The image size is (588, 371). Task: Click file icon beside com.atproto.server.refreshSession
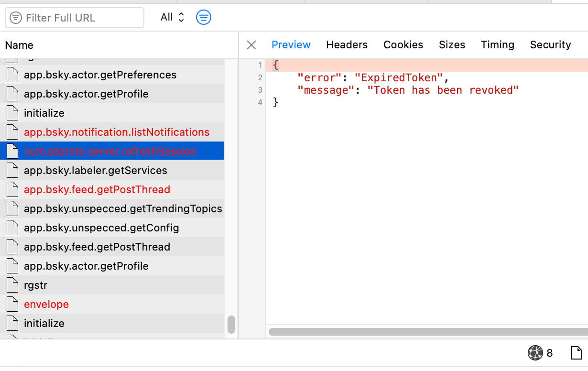12,152
